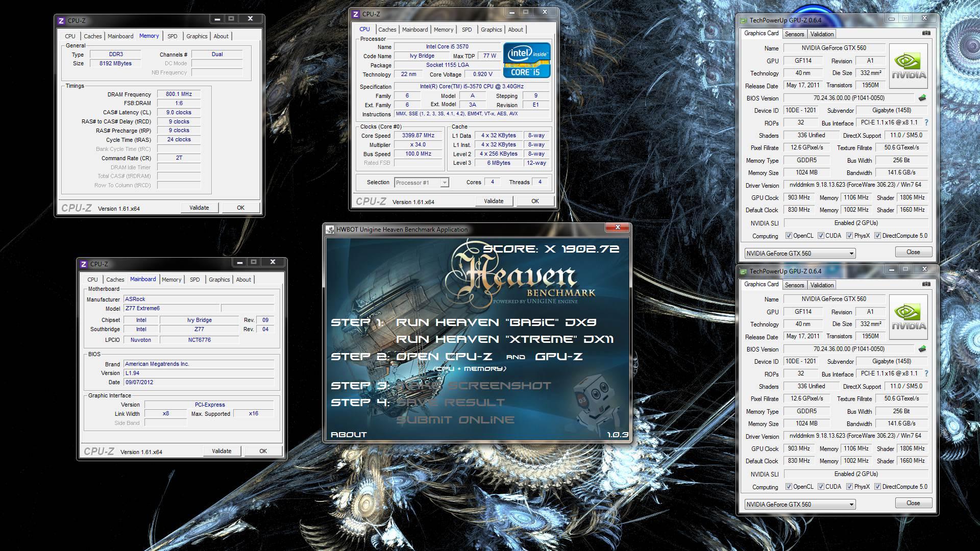
Task: Click motherboard model Z77 Extreme6 field
Action: pyautogui.click(x=171, y=309)
